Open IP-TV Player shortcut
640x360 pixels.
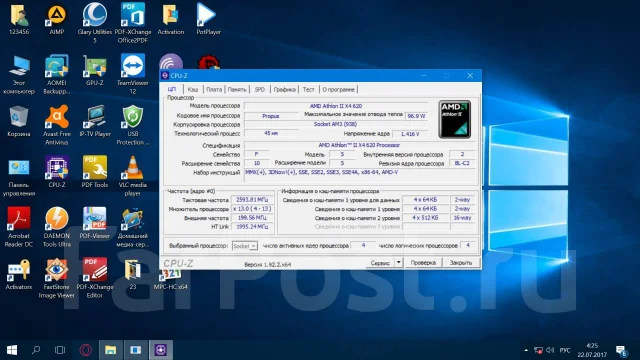coord(95,122)
